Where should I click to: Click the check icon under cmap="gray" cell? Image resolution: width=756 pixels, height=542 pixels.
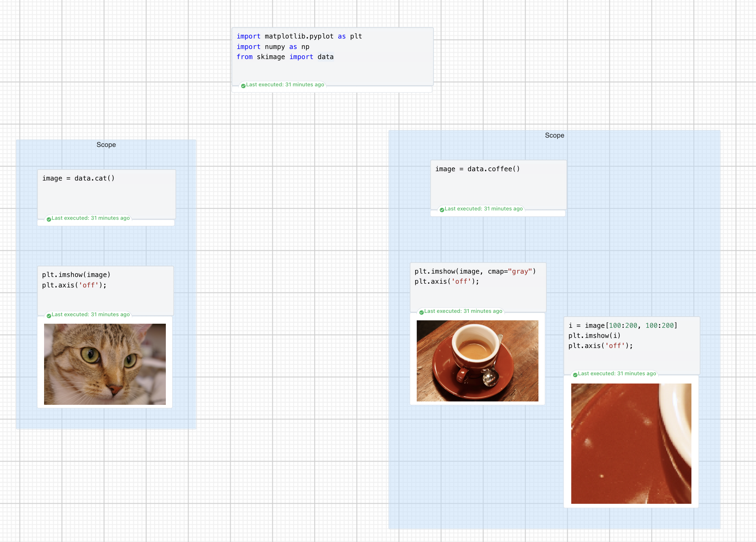click(x=421, y=312)
